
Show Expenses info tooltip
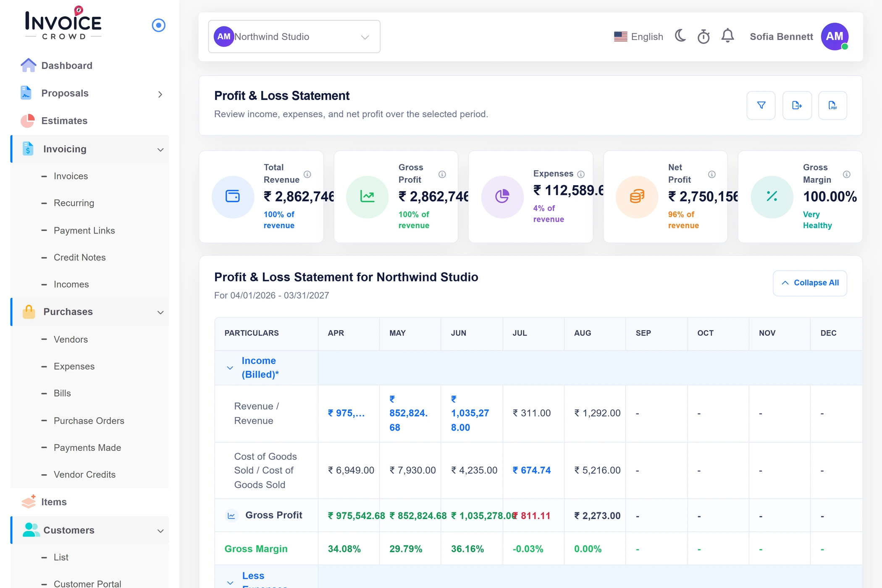coord(581,174)
